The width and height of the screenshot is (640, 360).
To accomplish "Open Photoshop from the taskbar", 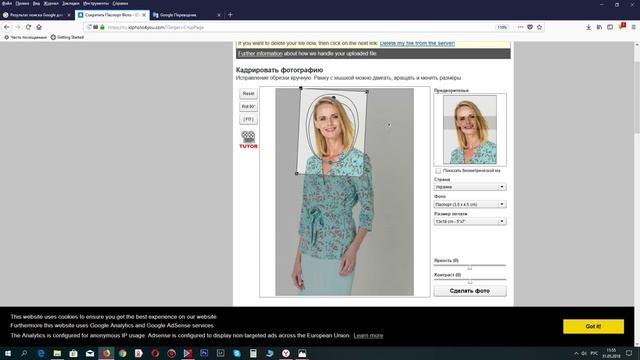I will pos(204,353).
